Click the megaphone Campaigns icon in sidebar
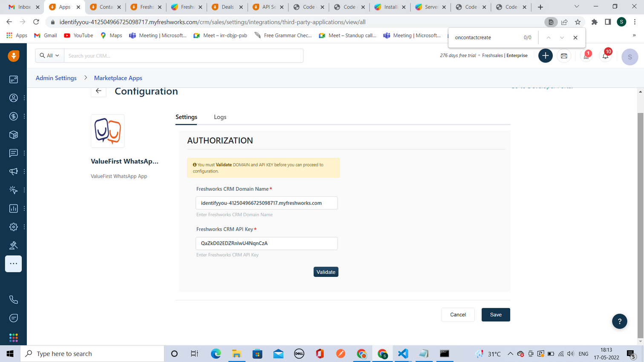This screenshot has width=644, height=362. [x=14, y=172]
